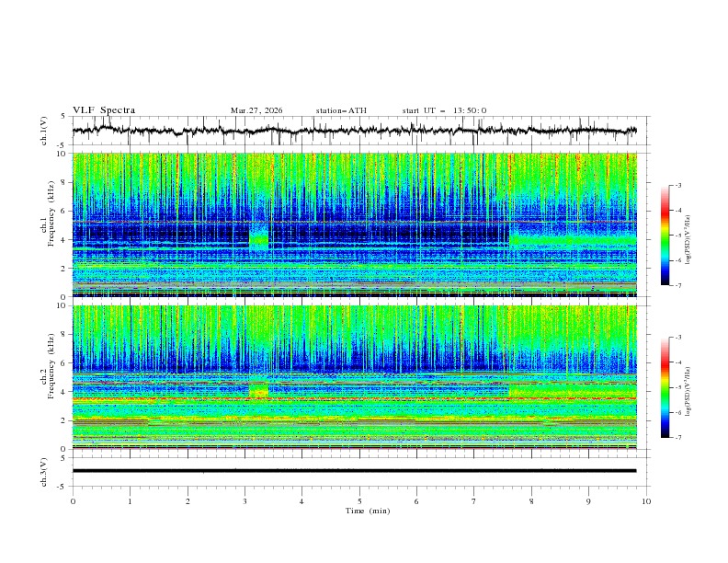This screenshot has width=728, height=563.
Task: Click time axis tick label "5"
Action: (x=359, y=501)
